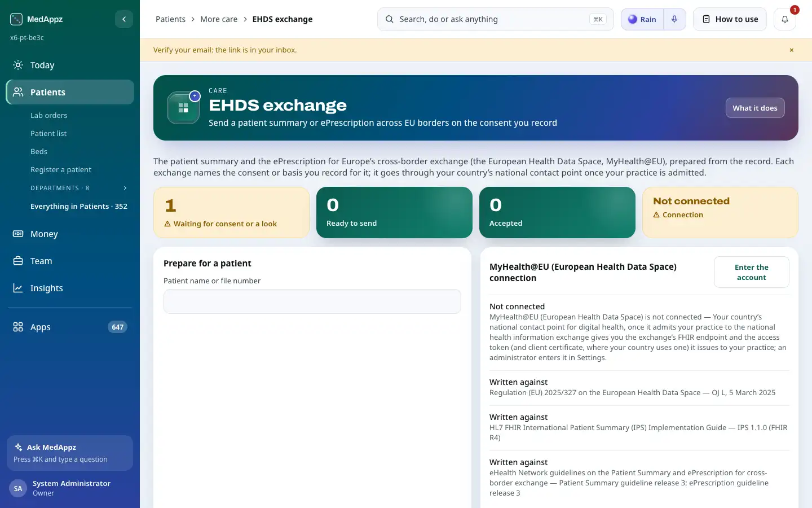812x508 pixels.
Task: Click the More care breadcrumb
Action: click(219, 19)
